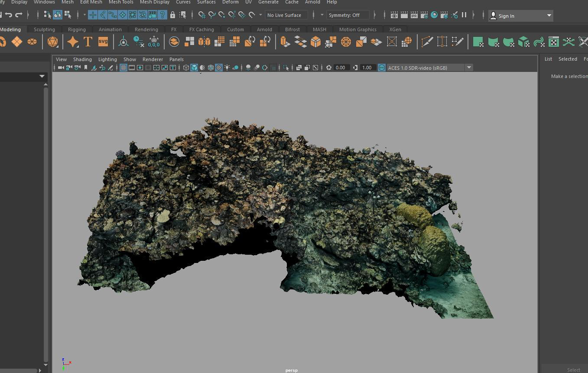Toggle the viewport grid display button

(123, 68)
